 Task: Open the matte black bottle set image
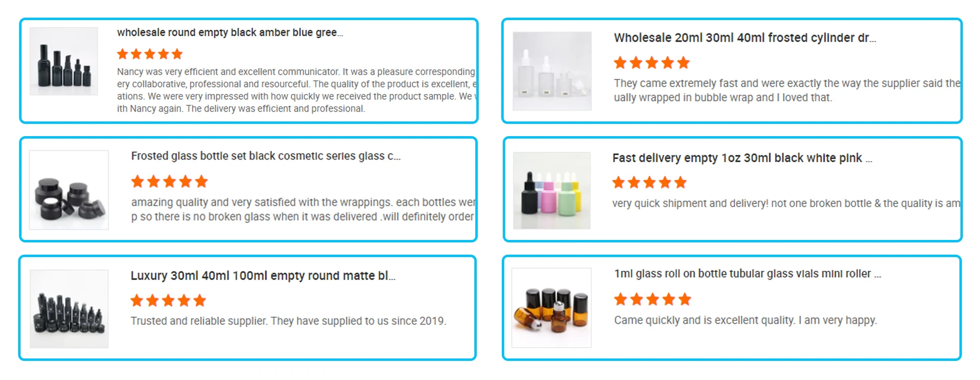click(x=69, y=309)
